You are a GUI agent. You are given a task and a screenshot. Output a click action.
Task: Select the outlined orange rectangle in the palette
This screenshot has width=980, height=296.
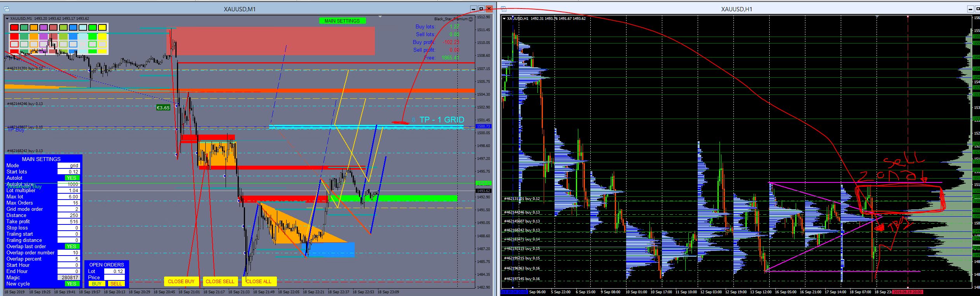click(34, 44)
